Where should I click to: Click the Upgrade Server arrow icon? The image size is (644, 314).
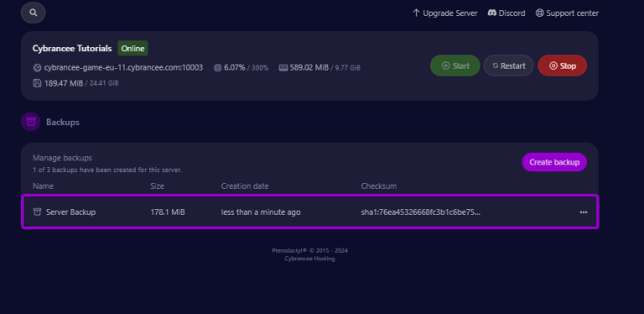pos(416,13)
